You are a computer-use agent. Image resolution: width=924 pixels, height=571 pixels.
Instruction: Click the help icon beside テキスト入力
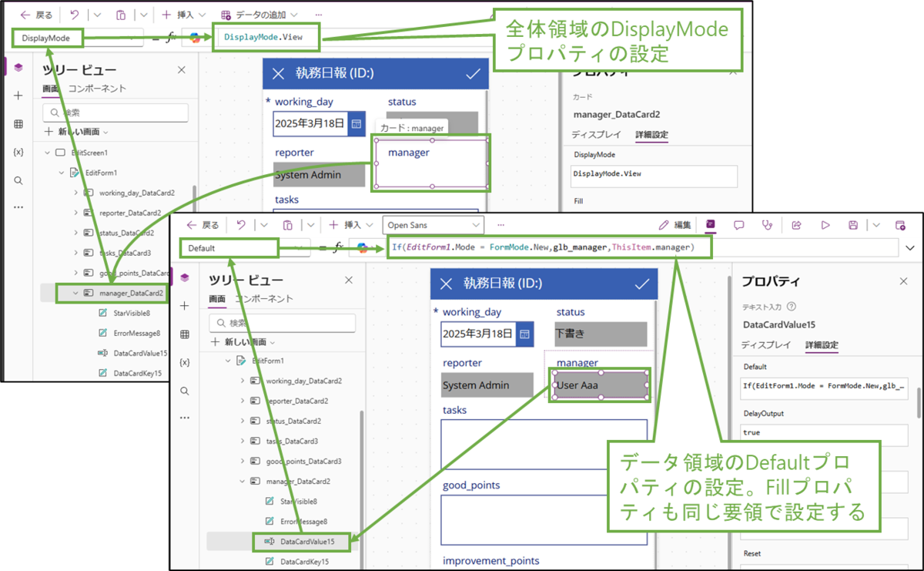tap(792, 306)
